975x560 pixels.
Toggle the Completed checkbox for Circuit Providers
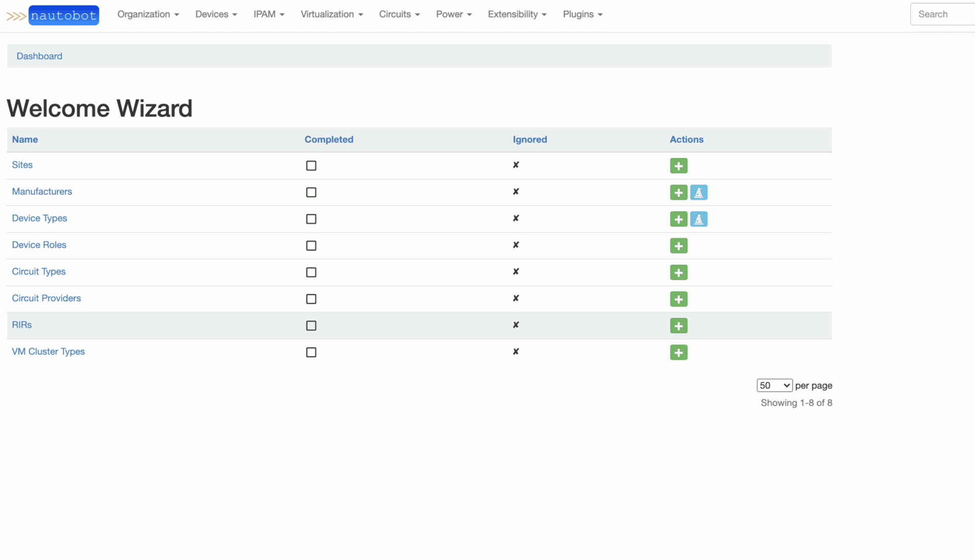click(311, 299)
